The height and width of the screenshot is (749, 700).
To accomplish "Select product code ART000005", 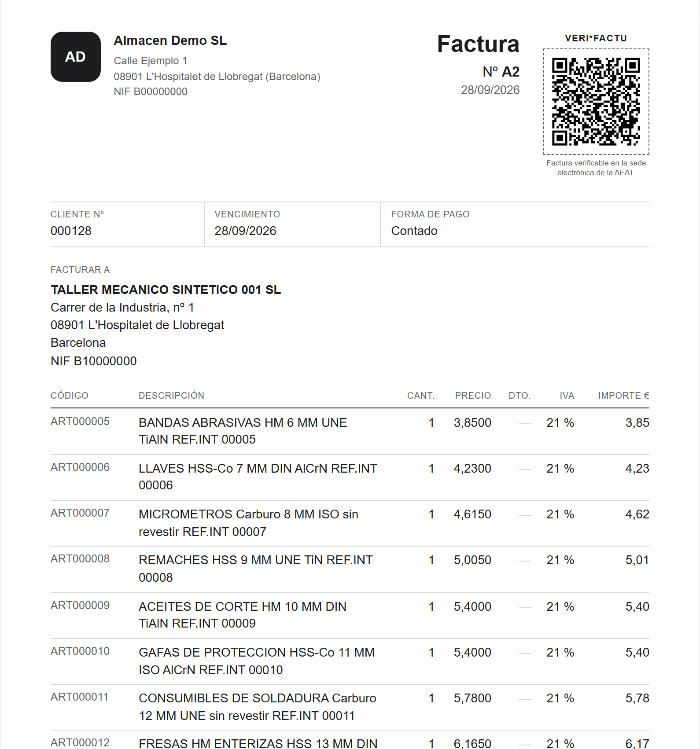I will coord(80,422).
